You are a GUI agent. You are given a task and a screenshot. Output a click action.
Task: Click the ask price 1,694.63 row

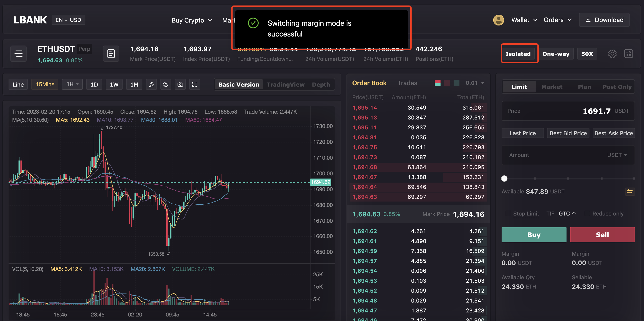click(x=418, y=197)
